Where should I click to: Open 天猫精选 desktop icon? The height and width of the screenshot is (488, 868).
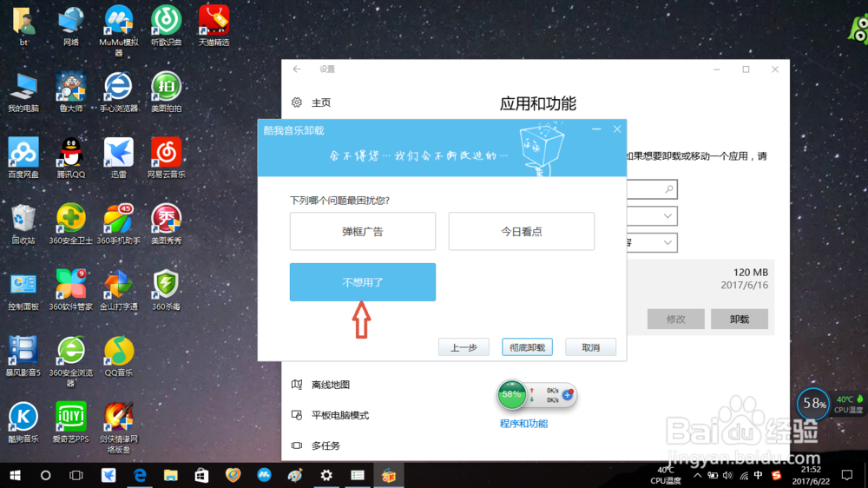pos(214,25)
